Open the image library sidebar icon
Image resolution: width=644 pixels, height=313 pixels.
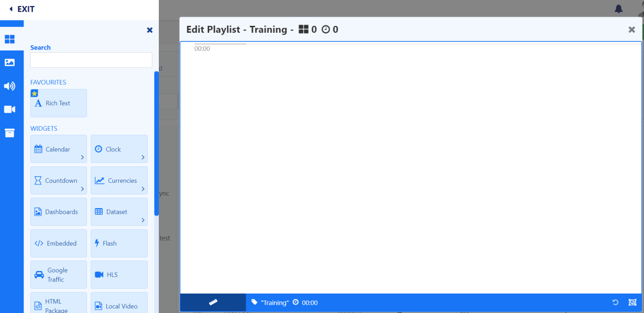pos(10,62)
